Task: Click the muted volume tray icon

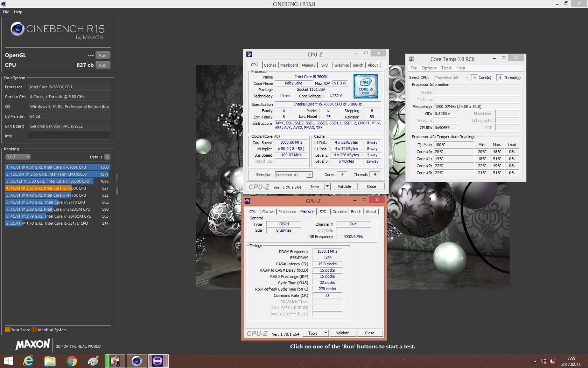Action: click(x=552, y=361)
